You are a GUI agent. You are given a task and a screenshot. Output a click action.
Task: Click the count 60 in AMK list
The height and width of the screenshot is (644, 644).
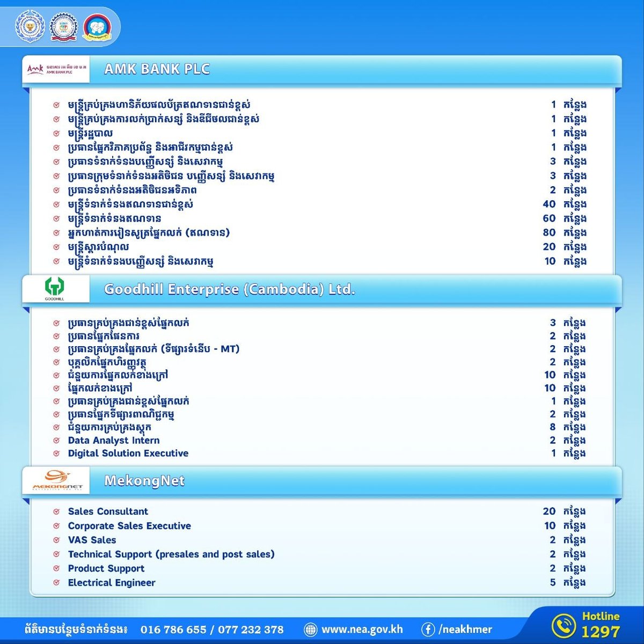[x=549, y=219]
